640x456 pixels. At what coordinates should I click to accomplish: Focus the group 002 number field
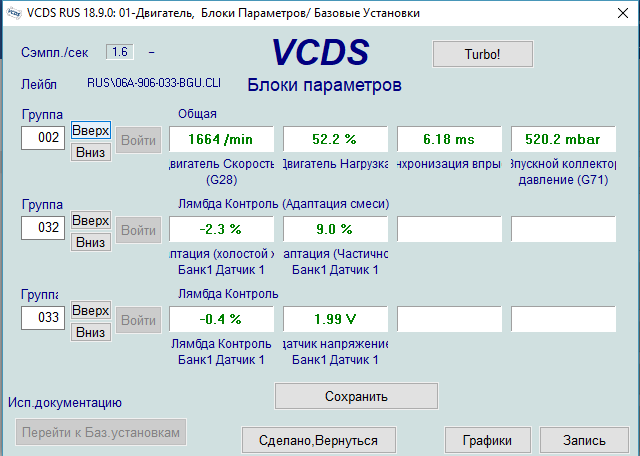(43, 138)
